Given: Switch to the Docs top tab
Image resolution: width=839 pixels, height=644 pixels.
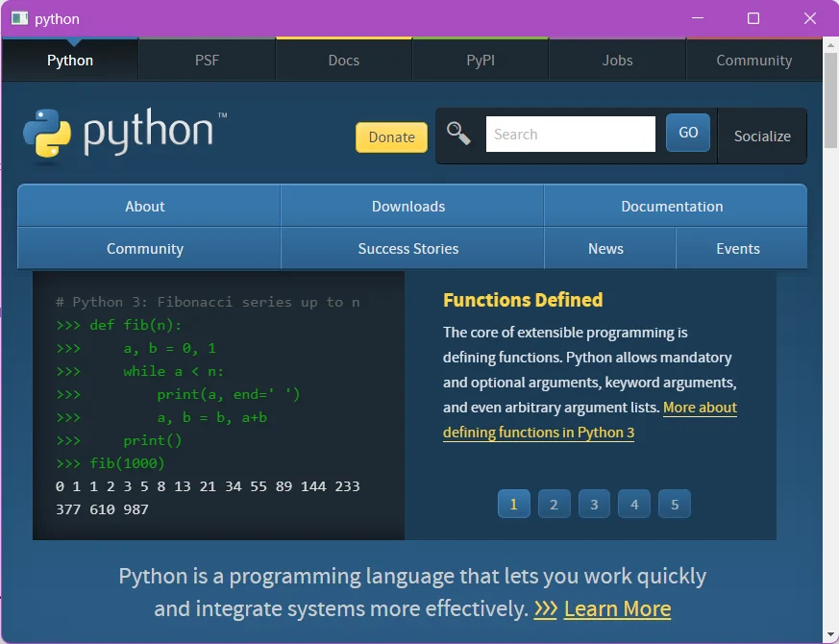Looking at the screenshot, I should [343, 60].
